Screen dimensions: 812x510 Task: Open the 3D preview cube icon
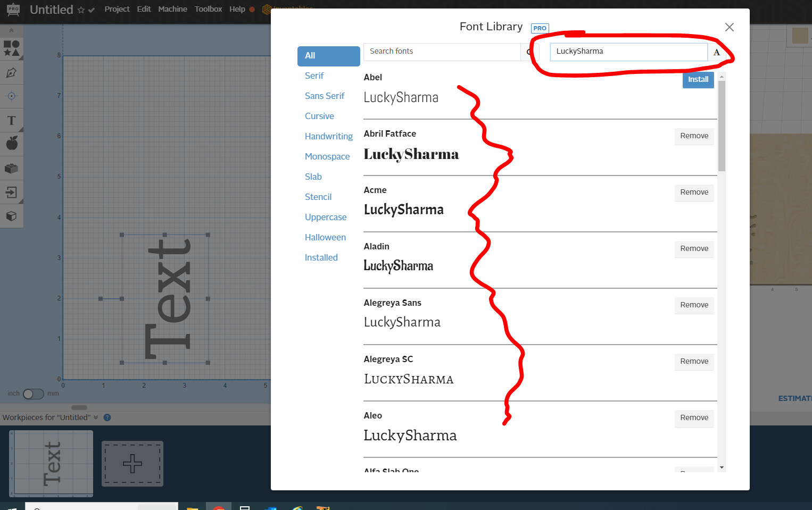click(12, 216)
